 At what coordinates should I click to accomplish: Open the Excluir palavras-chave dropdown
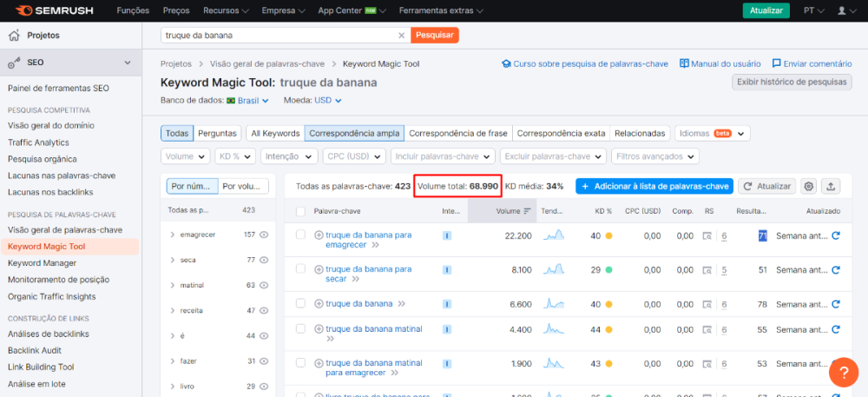553,156
